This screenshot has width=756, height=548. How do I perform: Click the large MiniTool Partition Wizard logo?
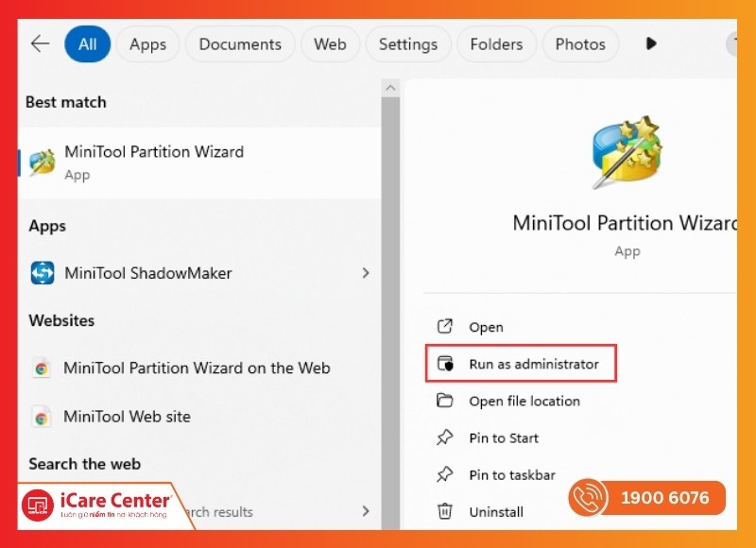(624, 151)
